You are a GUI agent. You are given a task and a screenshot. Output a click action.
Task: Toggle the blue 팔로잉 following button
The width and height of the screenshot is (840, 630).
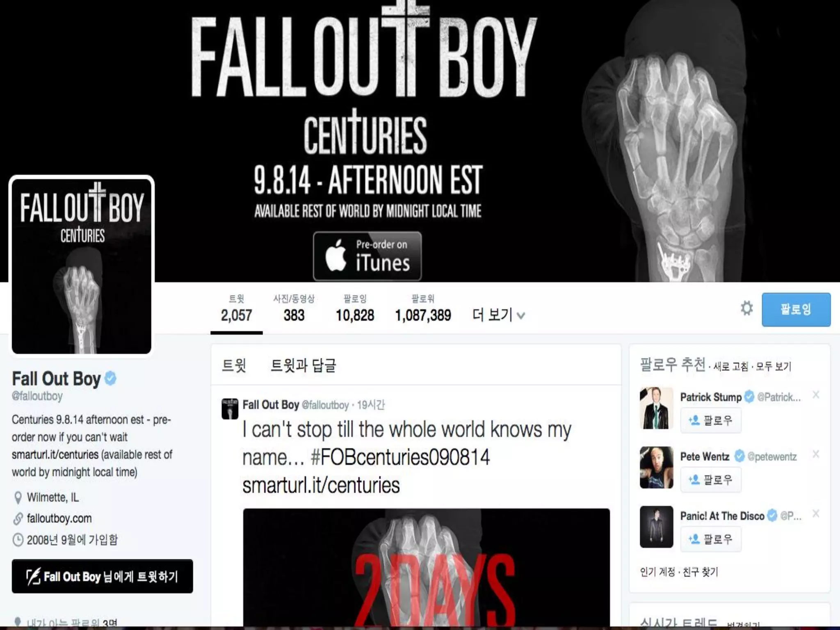coord(796,310)
